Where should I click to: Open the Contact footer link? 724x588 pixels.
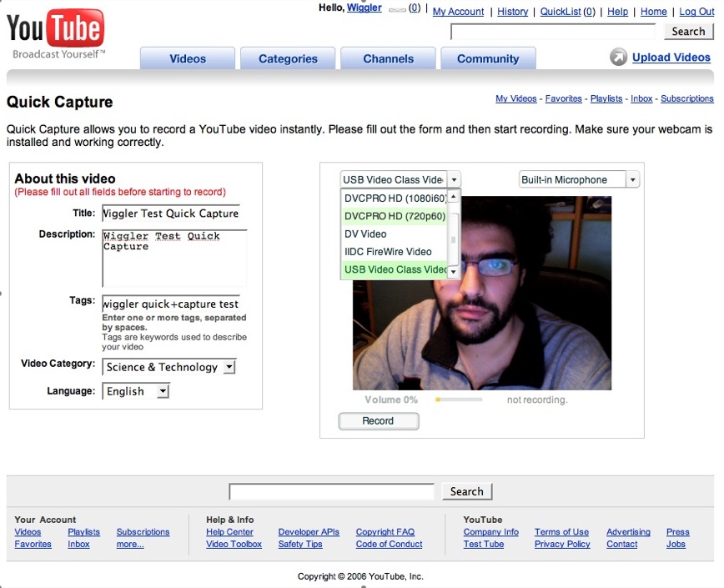click(x=621, y=544)
